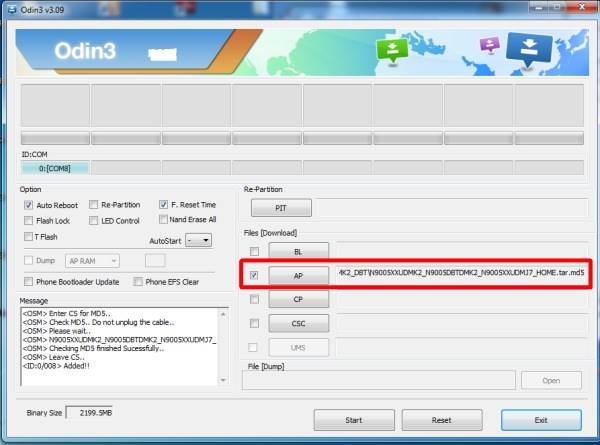Tick the CSC file checkbox
The height and width of the screenshot is (445, 600).
pyautogui.click(x=254, y=323)
